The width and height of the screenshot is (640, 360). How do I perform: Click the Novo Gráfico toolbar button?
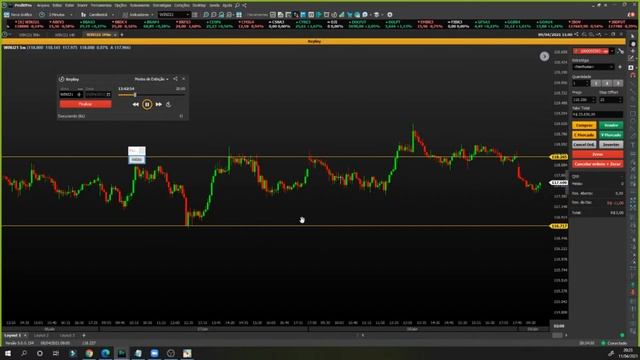tap(18, 15)
